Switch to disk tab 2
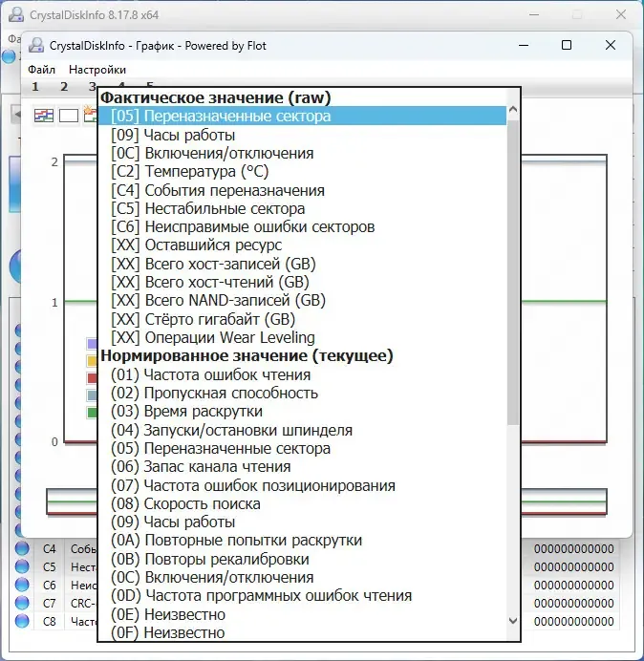The width and height of the screenshot is (644, 661). (64, 87)
